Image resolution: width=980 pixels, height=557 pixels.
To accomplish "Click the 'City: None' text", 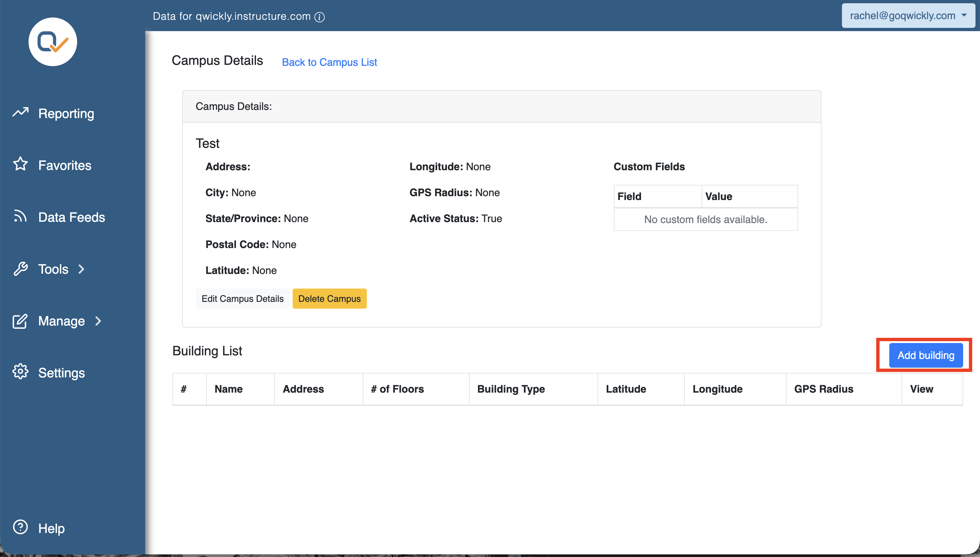I will 230,193.
